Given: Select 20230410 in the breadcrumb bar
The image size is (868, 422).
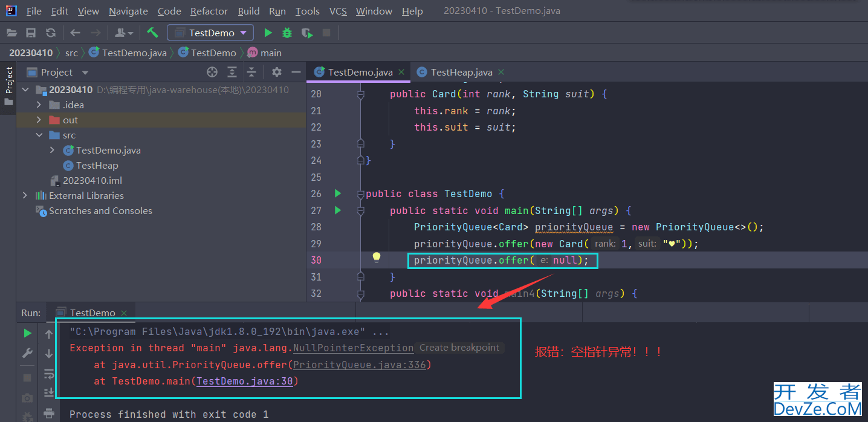Looking at the screenshot, I should pyautogui.click(x=31, y=53).
